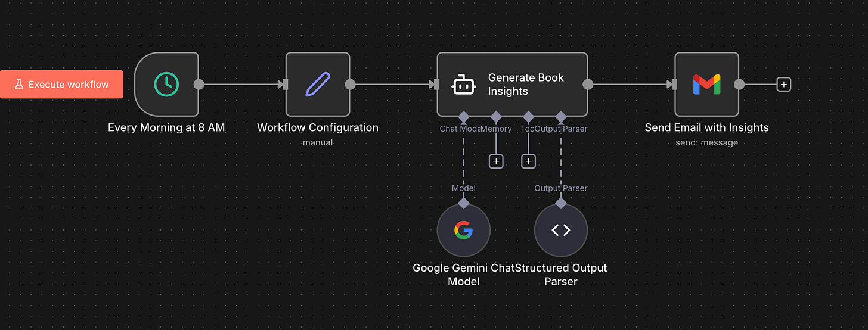Click the 'Workflow Configuration' label text
Screen dimensions: 868x330
pos(318,127)
